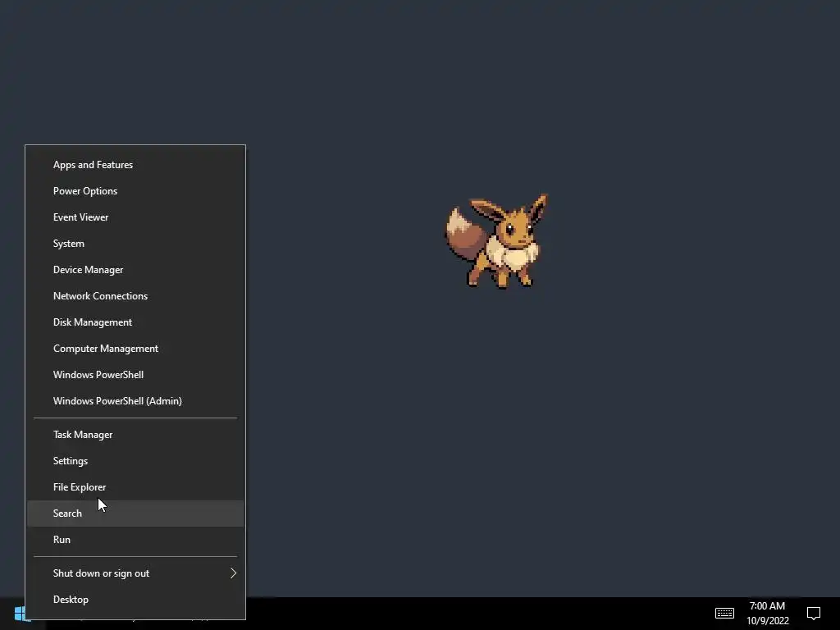The height and width of the screenshot is (630, 840).
Task: Open the touch keyboard tray icon
Action: [724, 613]
